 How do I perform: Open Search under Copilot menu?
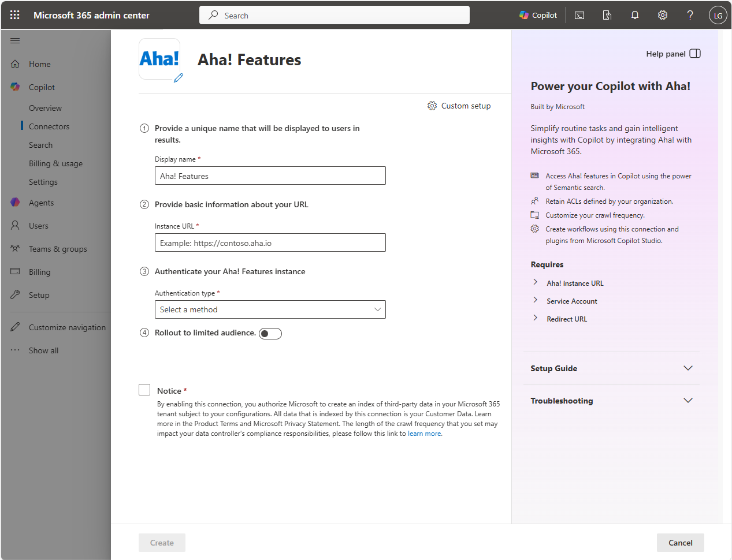(x=40, y=145)
